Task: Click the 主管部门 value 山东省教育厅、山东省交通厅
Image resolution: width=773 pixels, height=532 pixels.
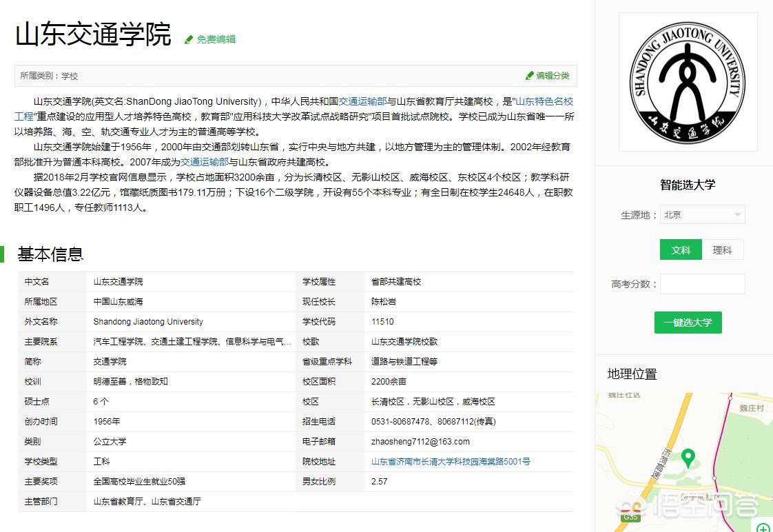Action: click(147, 502)
